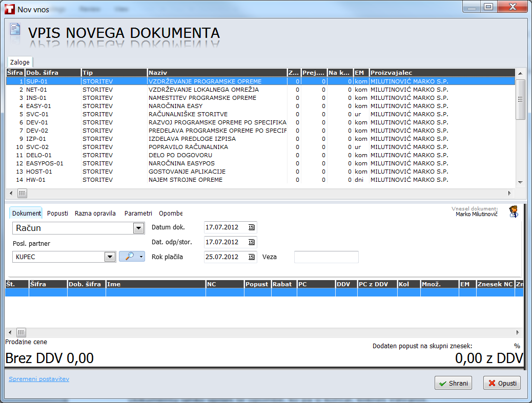Open calendar picker for Rok plačila
The image size is (532, 403).
tap(252, 257)
